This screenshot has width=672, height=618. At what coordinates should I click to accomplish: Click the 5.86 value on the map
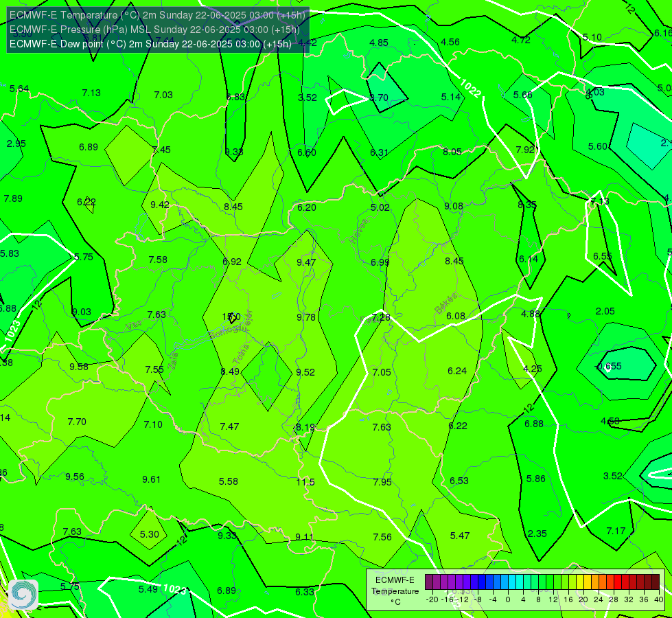coord(535,479)
